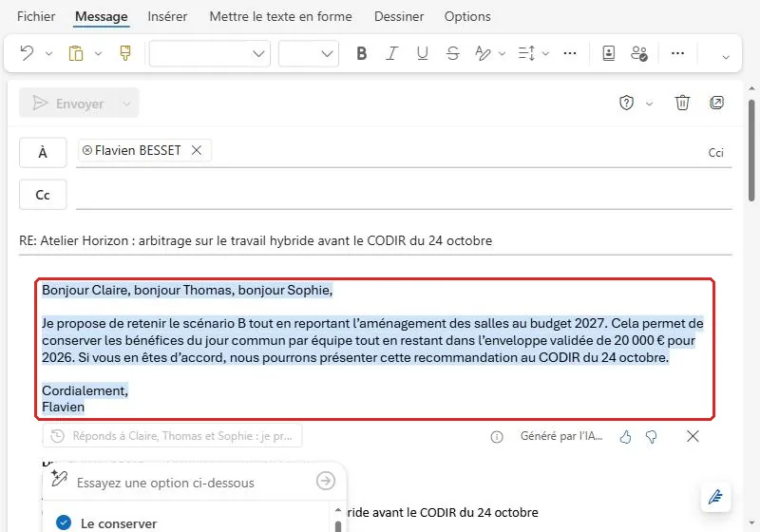Submit the Copilot prompt arrow button
Image resolution: width=760 pixels, height=532 pixels.
coord(325,481)
